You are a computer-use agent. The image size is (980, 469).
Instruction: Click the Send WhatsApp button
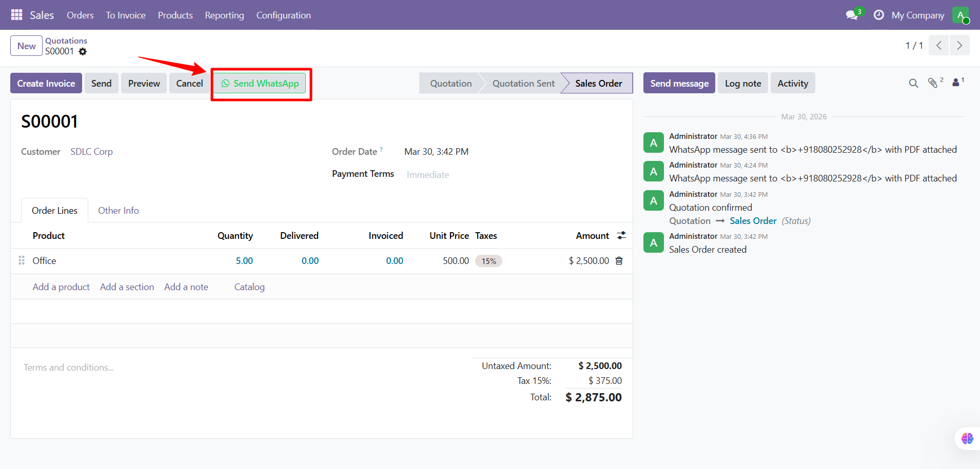click(x=260, y=83)
